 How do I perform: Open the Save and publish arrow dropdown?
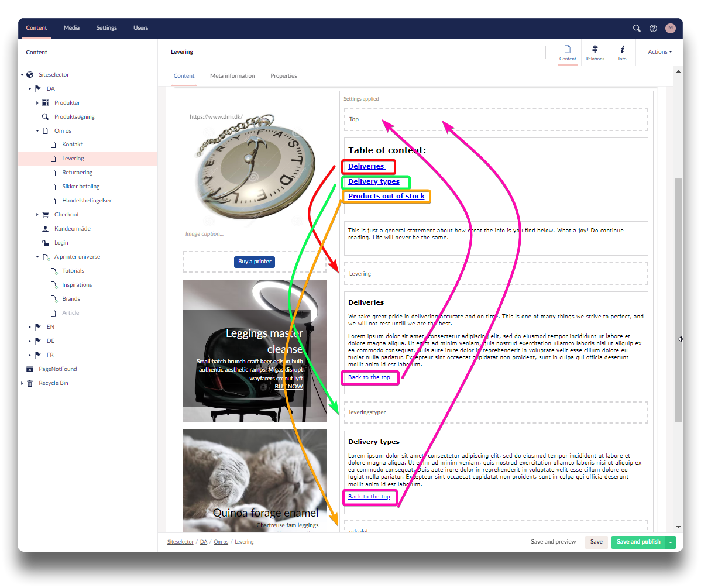tap(671, 542)
